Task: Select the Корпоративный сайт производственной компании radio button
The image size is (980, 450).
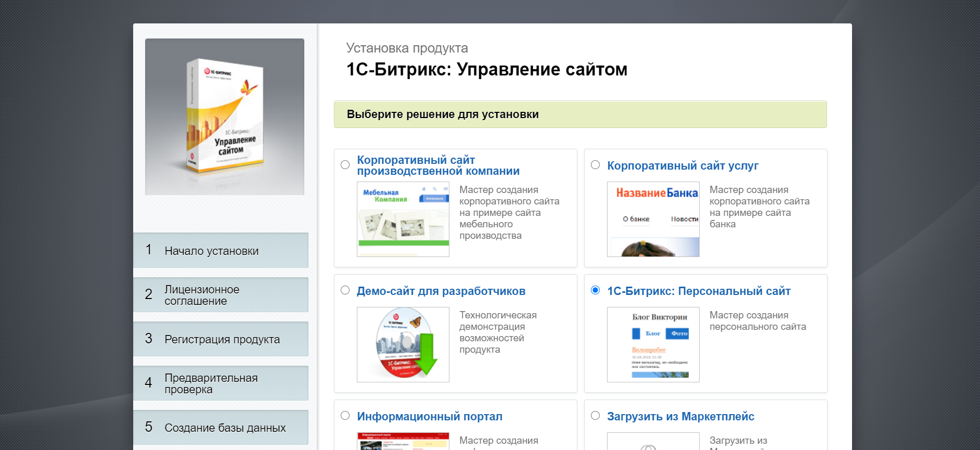Action: 345,165
